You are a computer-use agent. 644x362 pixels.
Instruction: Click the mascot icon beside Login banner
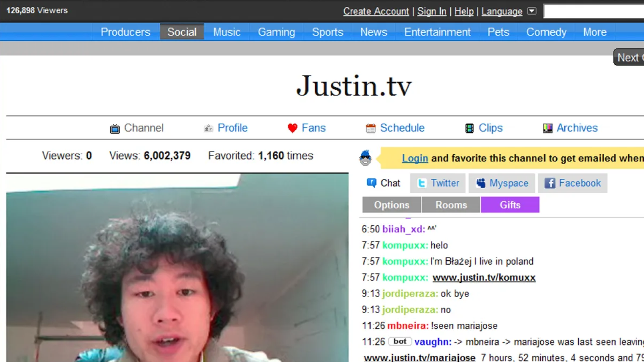click(365, 158)
